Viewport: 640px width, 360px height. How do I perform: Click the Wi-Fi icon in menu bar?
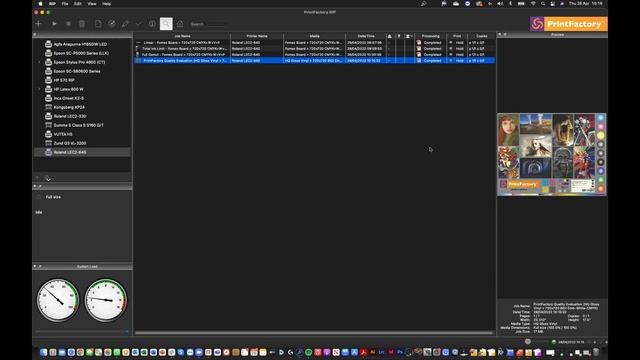click(x=533, y=4)
